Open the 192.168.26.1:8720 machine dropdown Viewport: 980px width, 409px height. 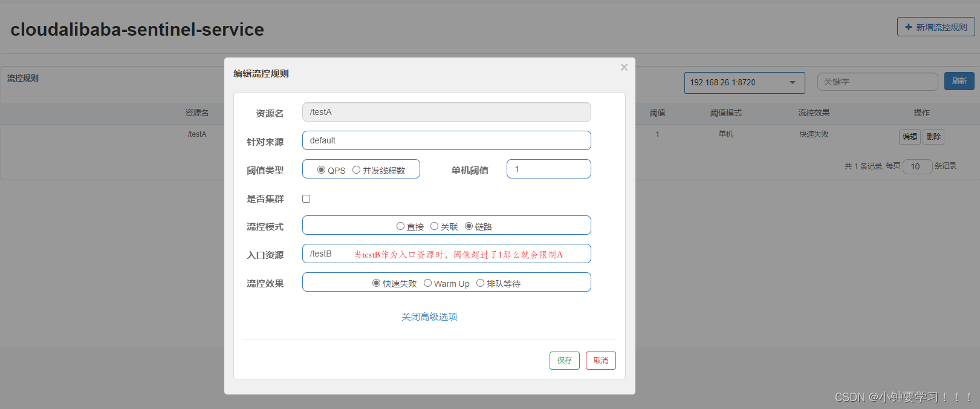coord(745,83)
